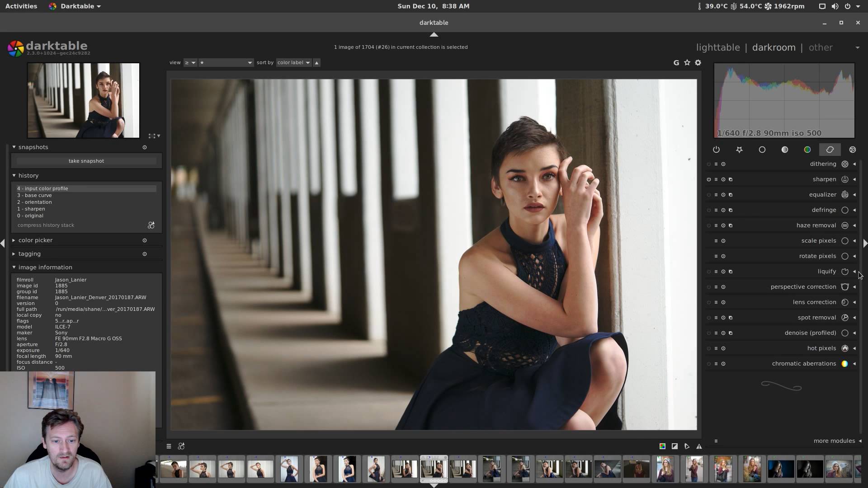
Task: Show the favourite modules star tab
Action: click(x=739, y=150)
